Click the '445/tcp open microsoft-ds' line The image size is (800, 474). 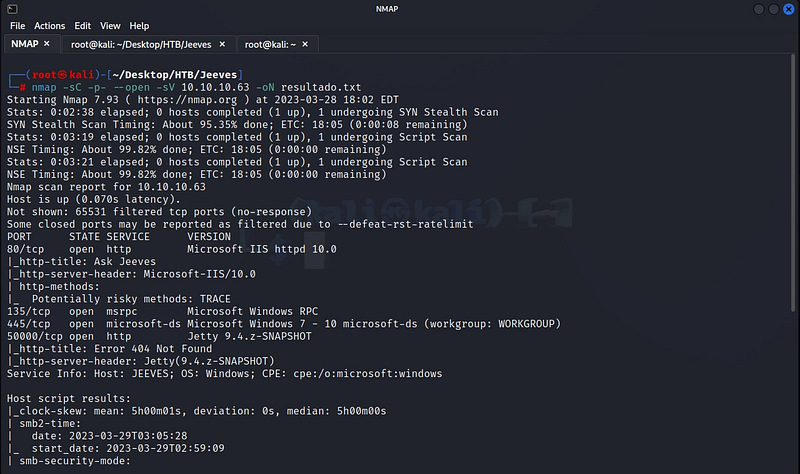tap(284, 323)
